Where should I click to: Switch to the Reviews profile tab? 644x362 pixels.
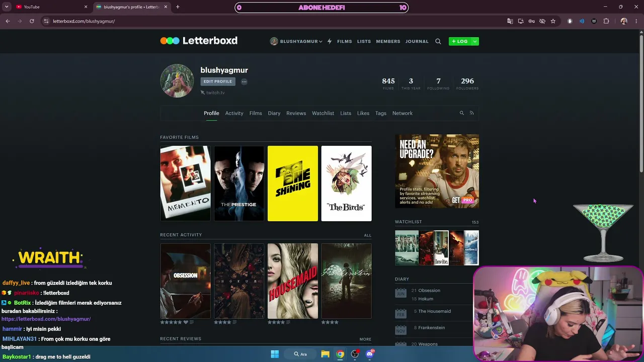tap(296, 113)
